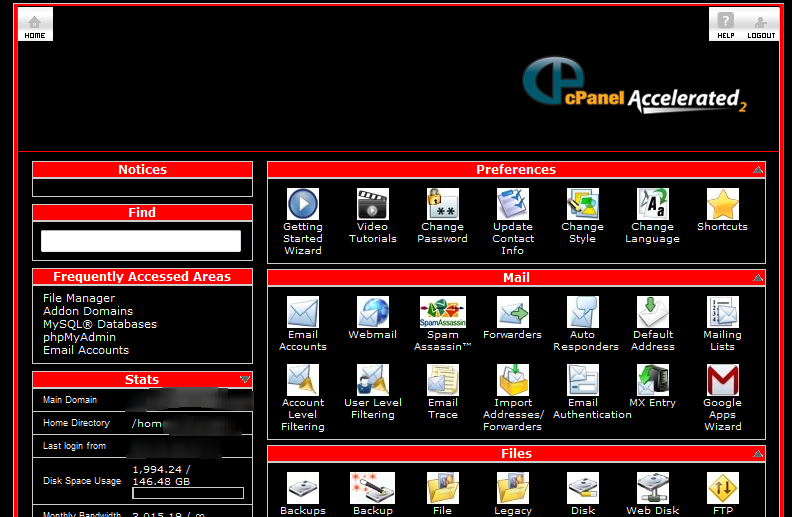Open Import Addresses/Forwarders
The height and width of the screenshot is (517, 792).
tap(513, 380)
